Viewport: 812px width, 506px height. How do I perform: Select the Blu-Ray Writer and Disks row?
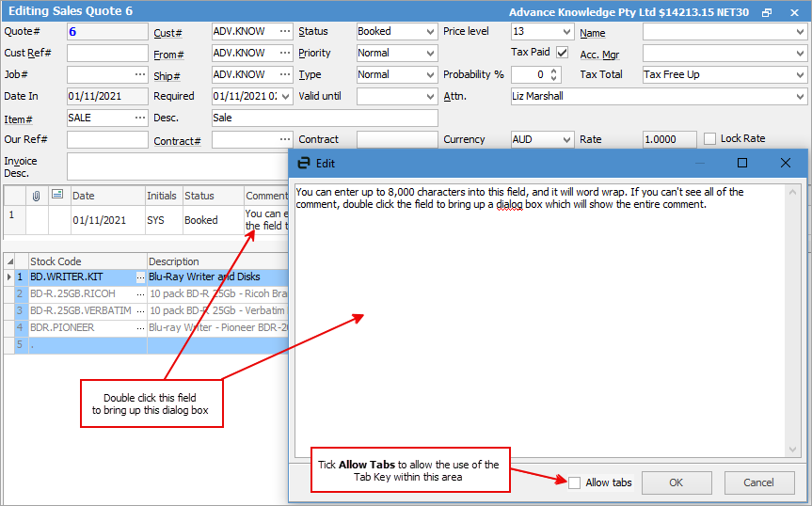coord(217,277)
